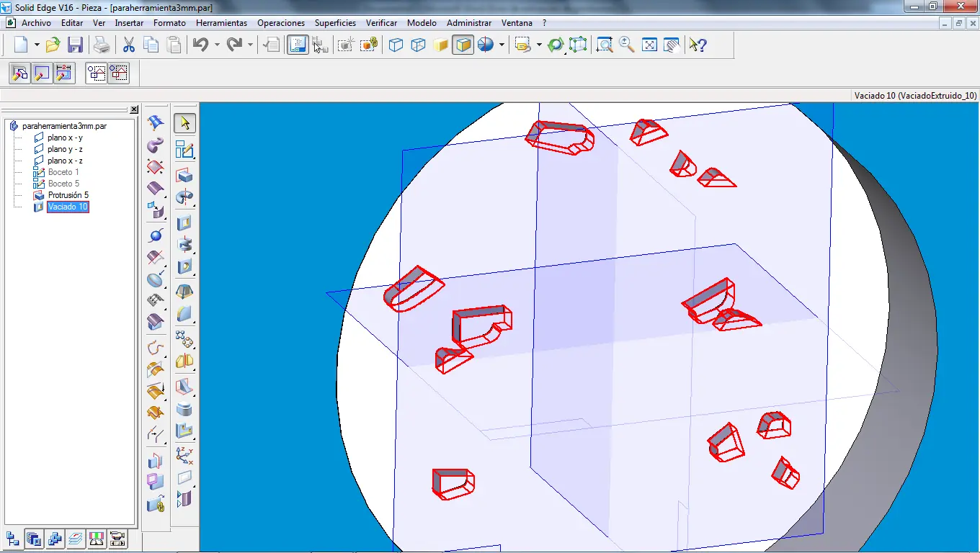Select Protrusión 5 in feature tree
The width and height of the screenshot is (980, 553).
click(x=68, y=195)
